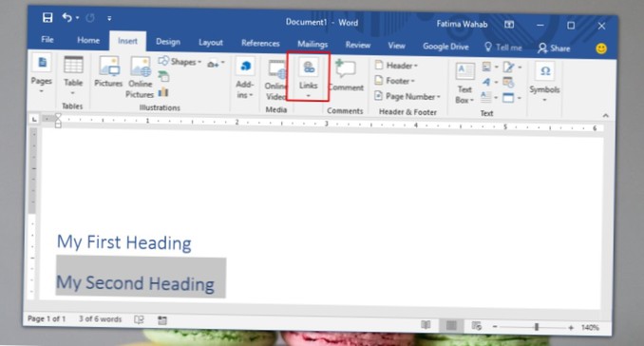Insert Online Pictures
This screenshot has height=346, width=644.
(x=140, y=78)
